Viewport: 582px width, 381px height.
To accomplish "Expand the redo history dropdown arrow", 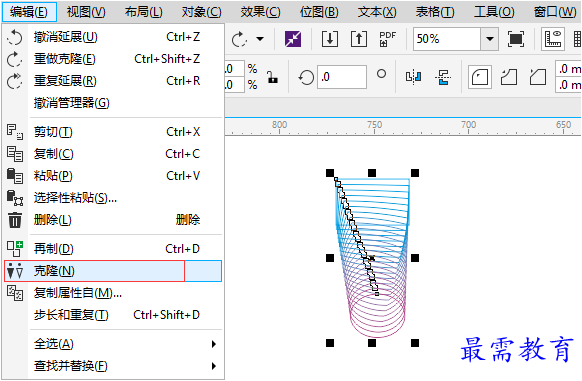I will coord(260,39).
